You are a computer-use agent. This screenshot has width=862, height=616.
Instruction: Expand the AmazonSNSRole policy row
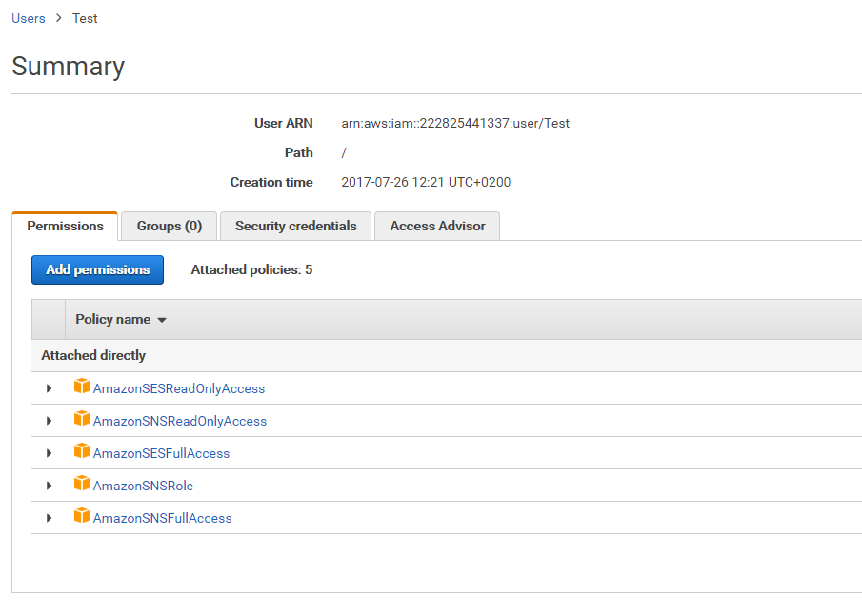pyautogui.click(x=49, y=486)
